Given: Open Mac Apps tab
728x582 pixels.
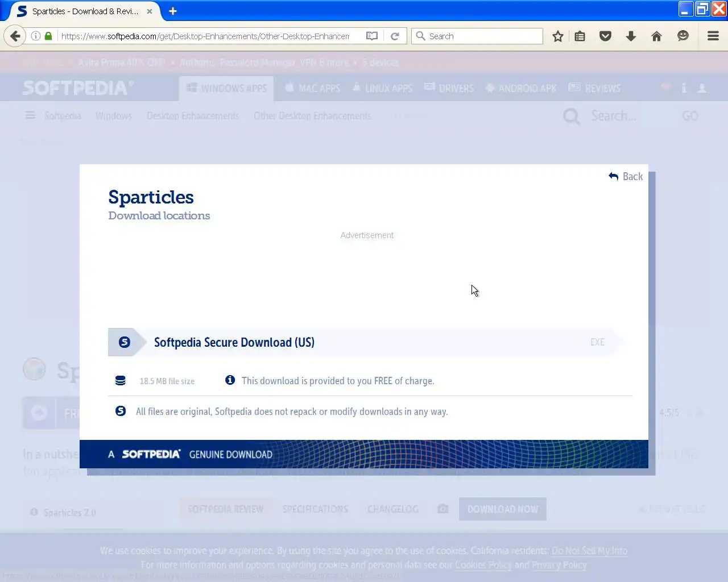Looking at the screenshot, I should click(312, 88).
